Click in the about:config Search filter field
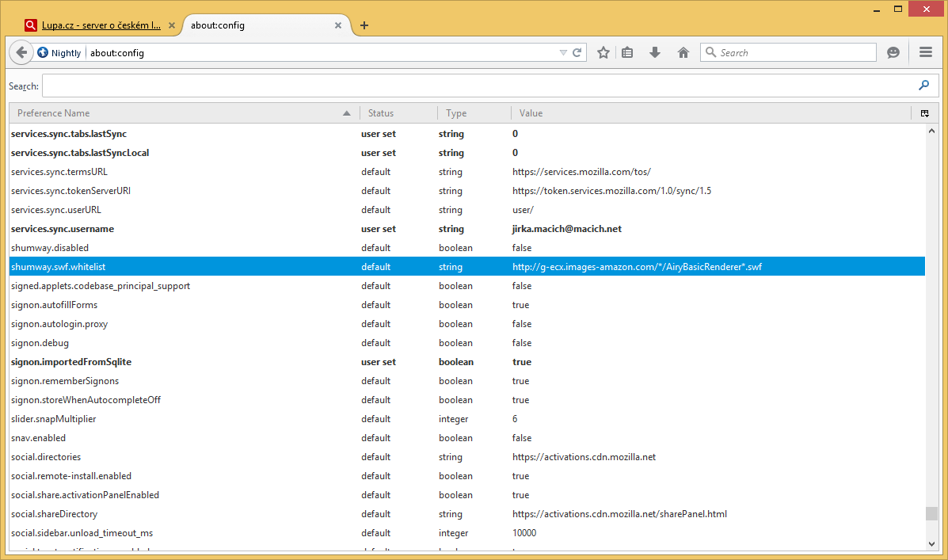 (475, 86)
